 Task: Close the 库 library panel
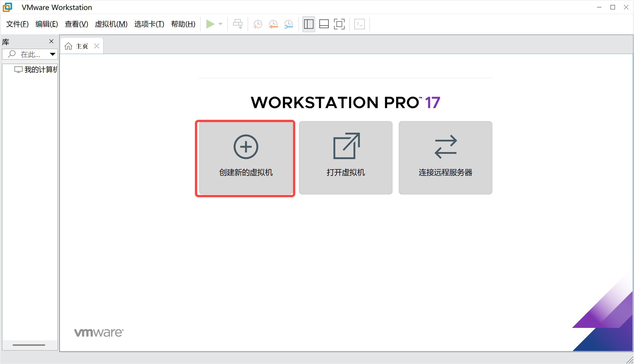[x=51, y=41]
